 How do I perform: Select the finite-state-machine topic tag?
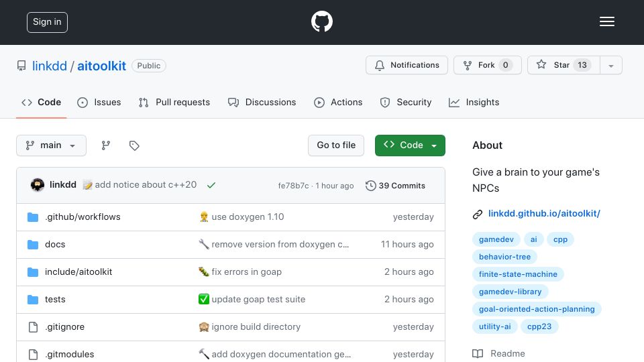pos(518,274)
